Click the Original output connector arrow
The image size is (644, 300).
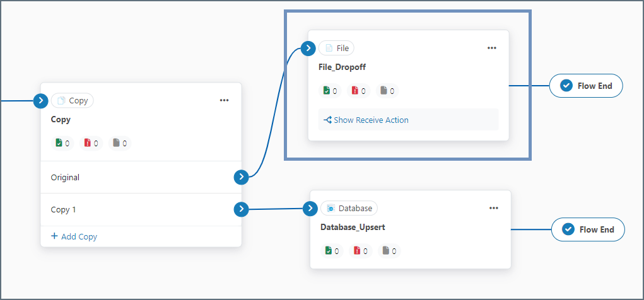coord(240,177)
